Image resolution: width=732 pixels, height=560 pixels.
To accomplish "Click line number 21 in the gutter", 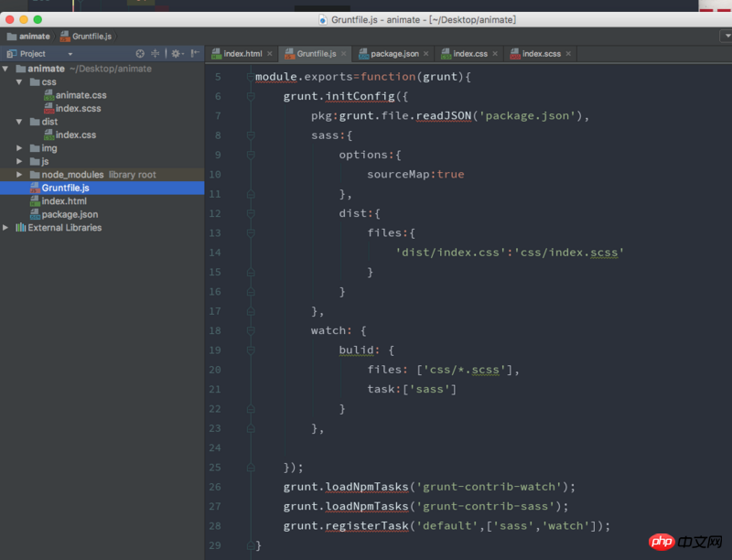I will 215,389.
